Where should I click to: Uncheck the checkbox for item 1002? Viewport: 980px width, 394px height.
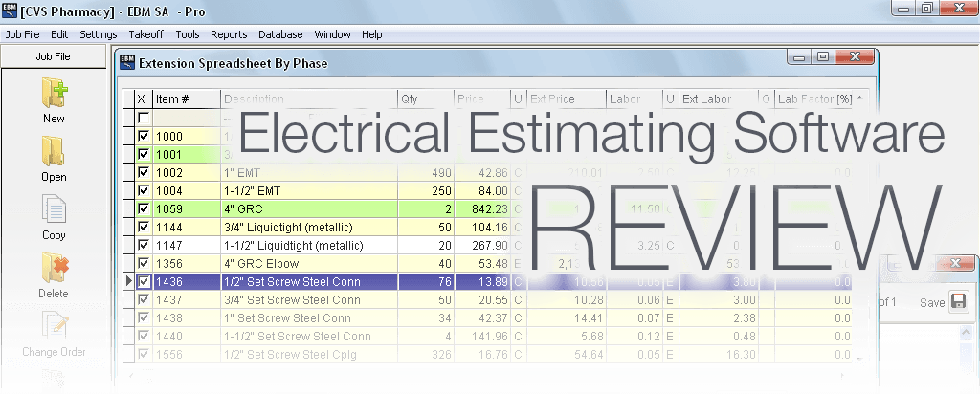click(x=143, y=171)
